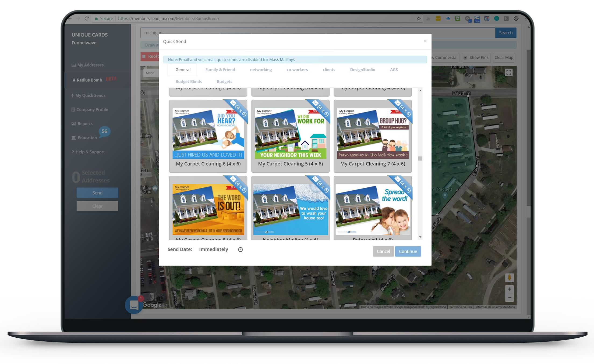Click Informar de un error de Maps link
Viewport: 594px width, 364px height.
pos(495,307)
